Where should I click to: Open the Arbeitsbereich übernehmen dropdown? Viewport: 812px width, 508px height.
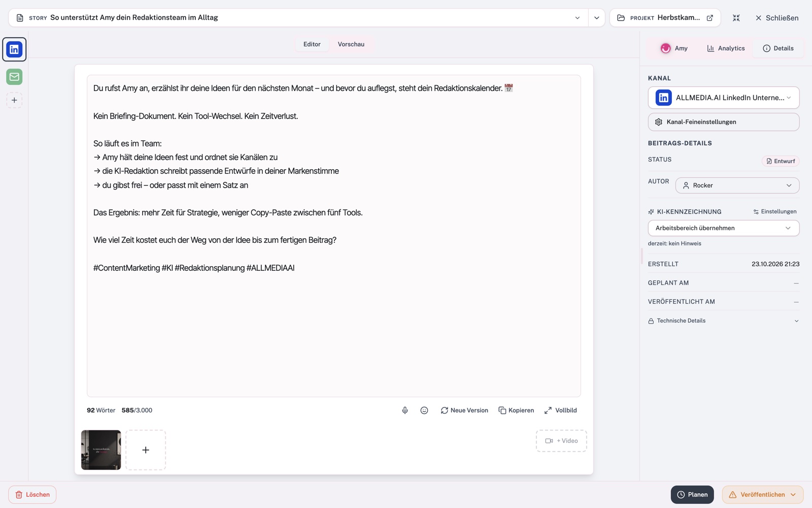click(724, 228)
